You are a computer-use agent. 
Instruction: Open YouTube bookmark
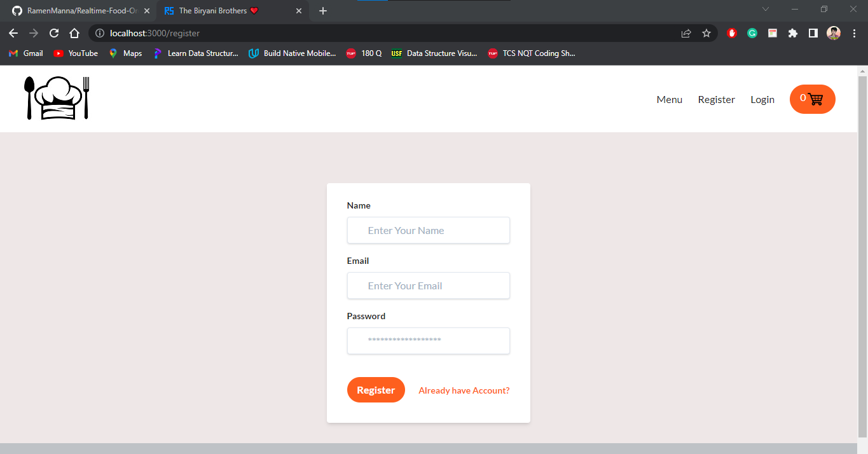click(76, 53)
